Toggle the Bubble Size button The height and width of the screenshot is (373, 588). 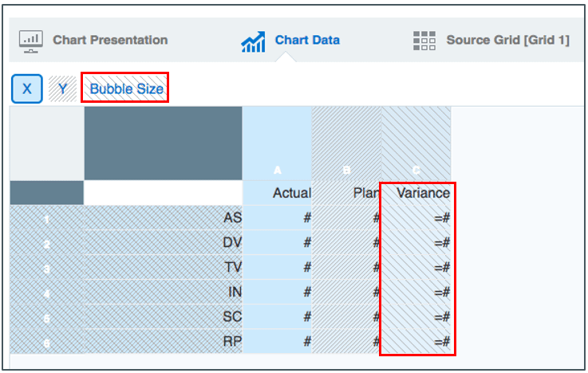point(126,88)
